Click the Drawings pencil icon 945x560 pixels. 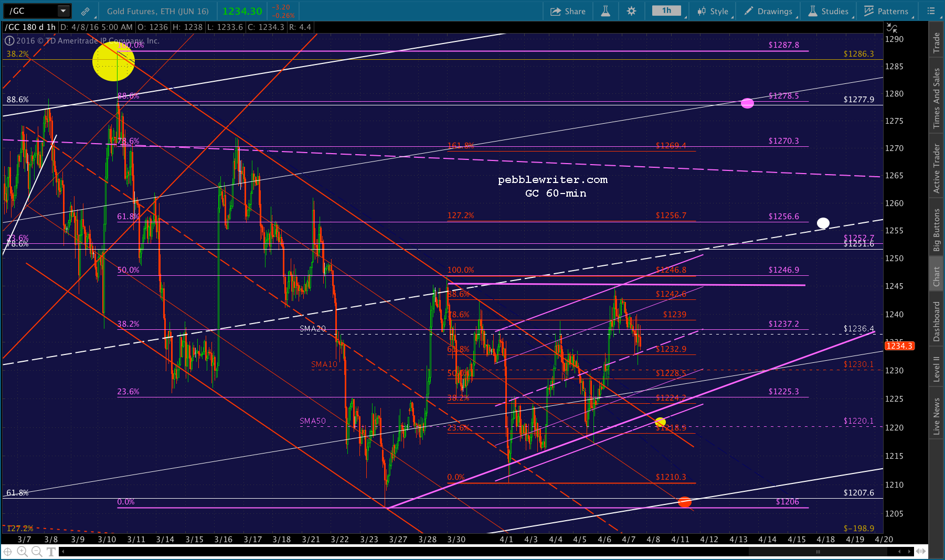[x=749, y=11]
